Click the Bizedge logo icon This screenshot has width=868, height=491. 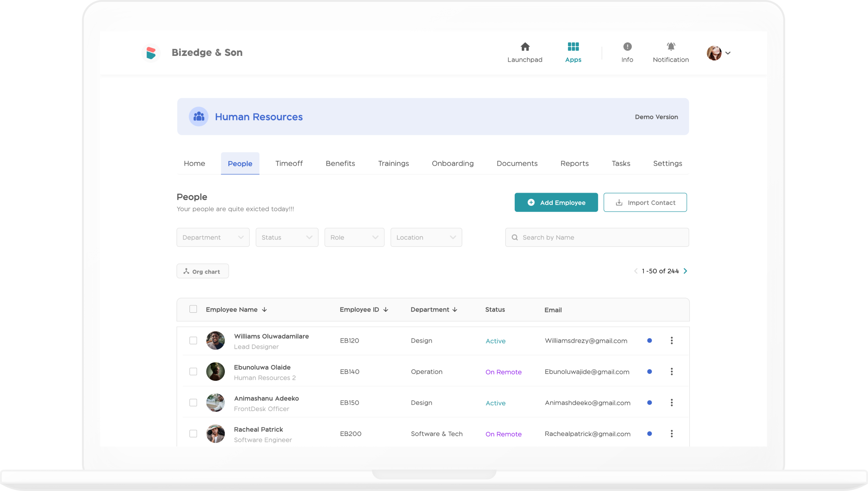pyautogui.click(x=151, y=53)
